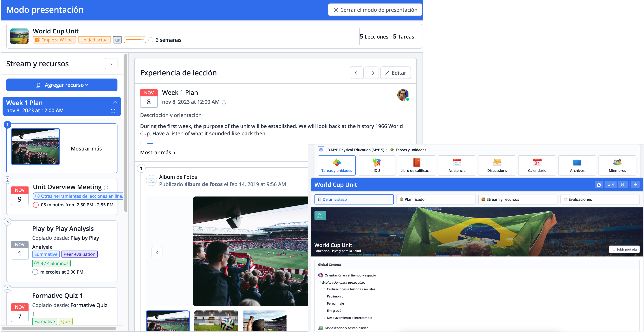Open the Asistencia tile
Viewport: 644px width, 332px height.
point(457,165)
